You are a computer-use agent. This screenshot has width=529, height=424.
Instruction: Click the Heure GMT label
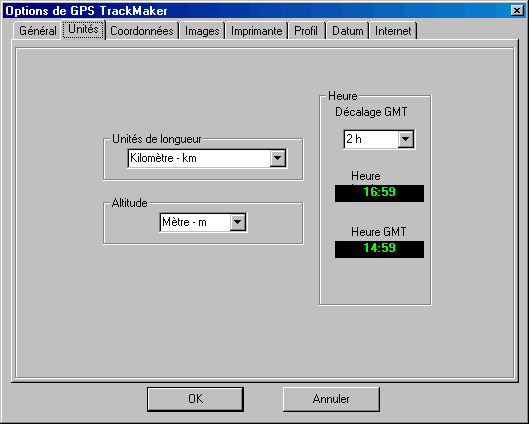[x=379, y=232]
